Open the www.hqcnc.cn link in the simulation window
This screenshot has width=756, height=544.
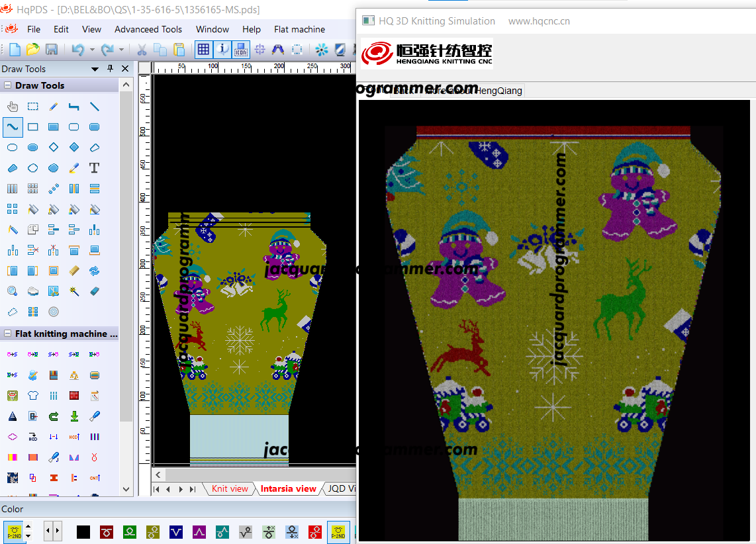pyautogui.click(x=539, y=21)
